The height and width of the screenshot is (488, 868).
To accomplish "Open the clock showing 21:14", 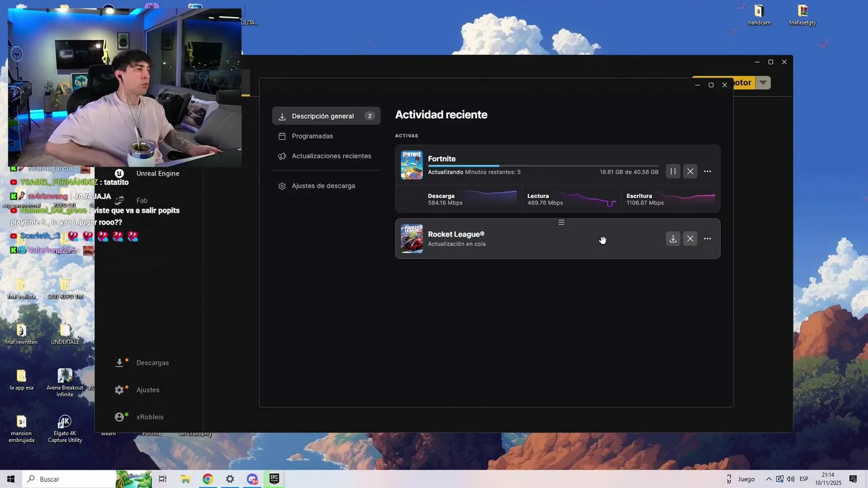I will point(828,479).
